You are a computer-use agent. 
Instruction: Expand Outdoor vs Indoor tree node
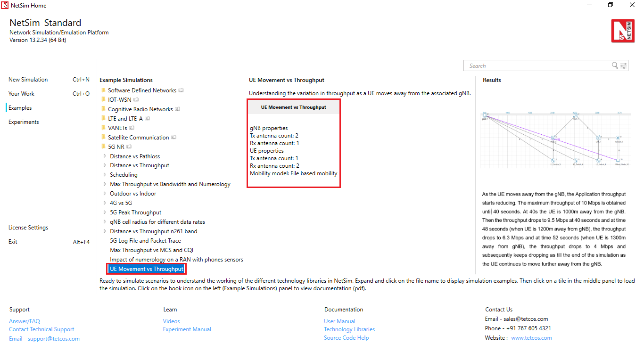105,194
